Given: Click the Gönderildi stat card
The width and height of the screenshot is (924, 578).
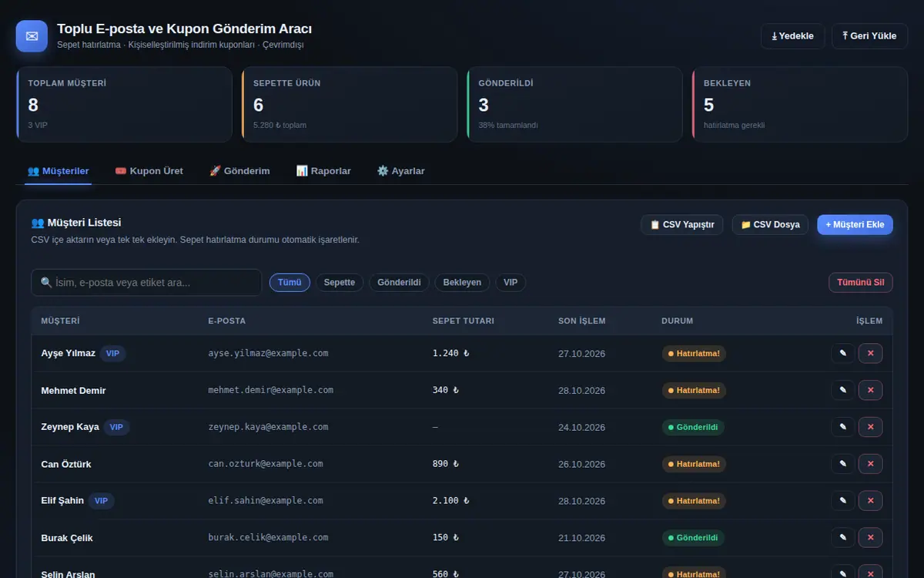Looking at the screenshot, I should tap(574, 105).
